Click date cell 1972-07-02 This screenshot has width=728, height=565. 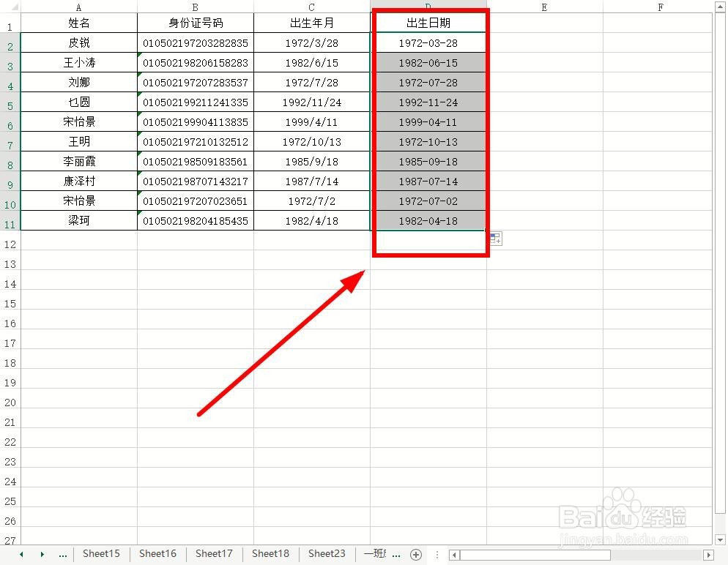coord(428,201)
